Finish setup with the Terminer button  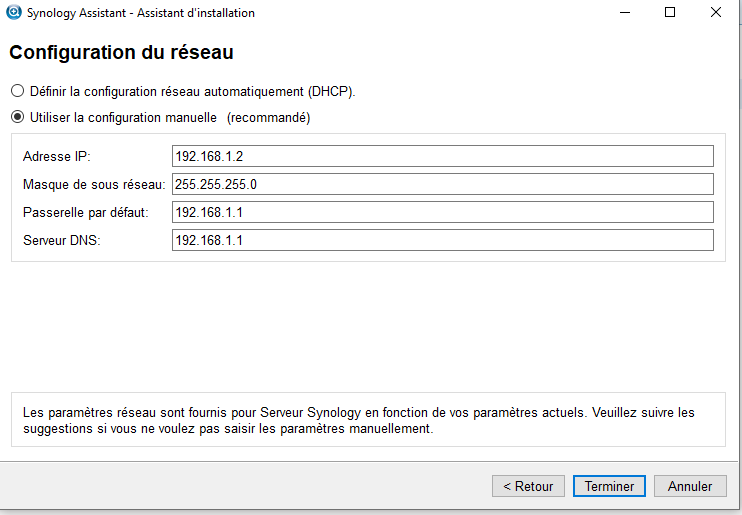[x=609, y=486]
